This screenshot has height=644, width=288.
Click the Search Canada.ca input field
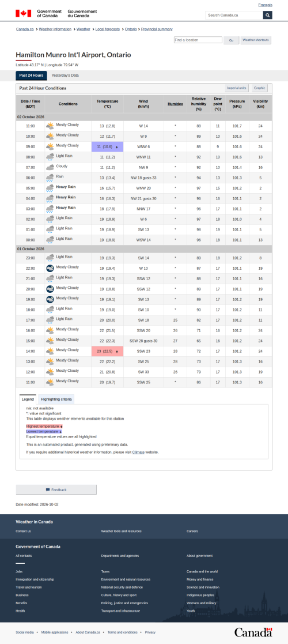234,15
